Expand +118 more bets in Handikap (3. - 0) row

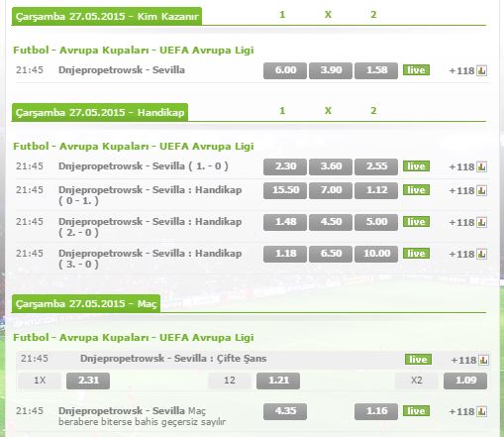click(x=461, y=255)
